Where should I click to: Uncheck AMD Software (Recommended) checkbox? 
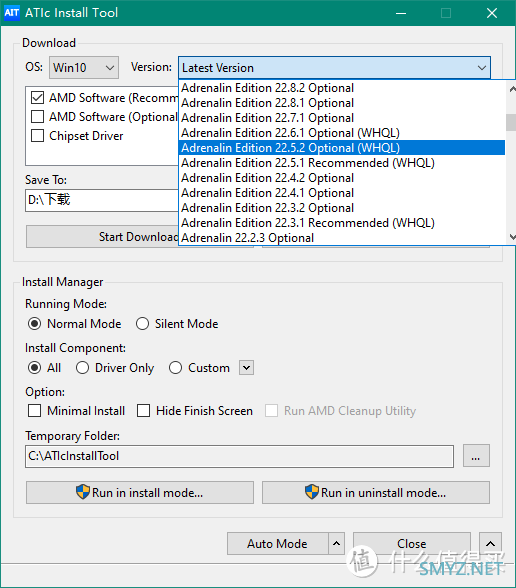pyautogui.click(x=38, y=98)
